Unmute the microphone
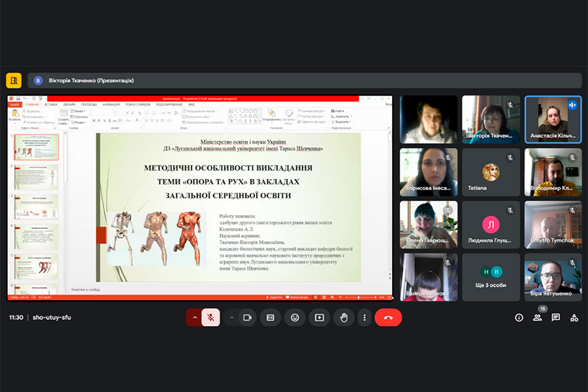This screenshot has height=392, width=588. [210, 318]
